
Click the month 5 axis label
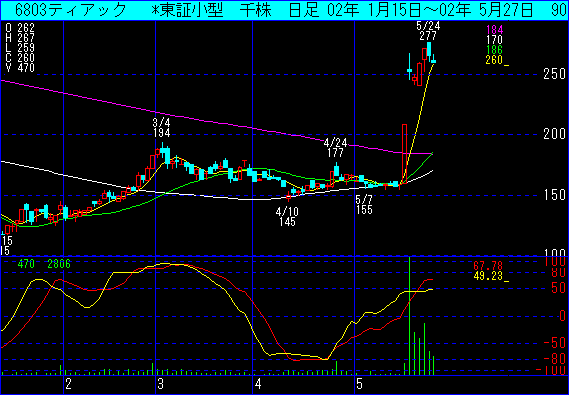tap(359, 384)
